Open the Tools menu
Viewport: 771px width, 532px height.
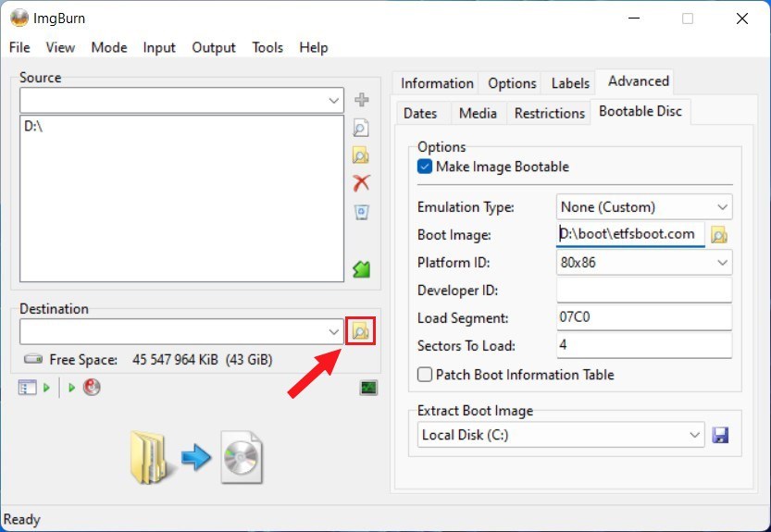pos(267,47)
